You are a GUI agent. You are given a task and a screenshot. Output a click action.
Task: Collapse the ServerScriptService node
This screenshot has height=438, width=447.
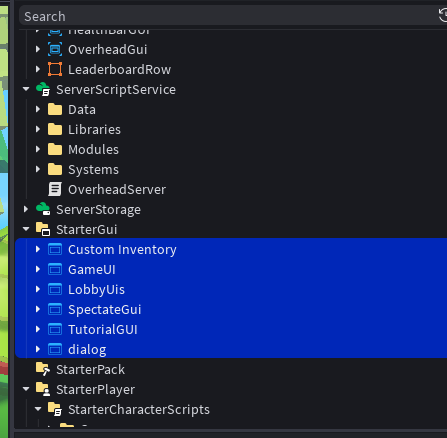coord(26,89)
